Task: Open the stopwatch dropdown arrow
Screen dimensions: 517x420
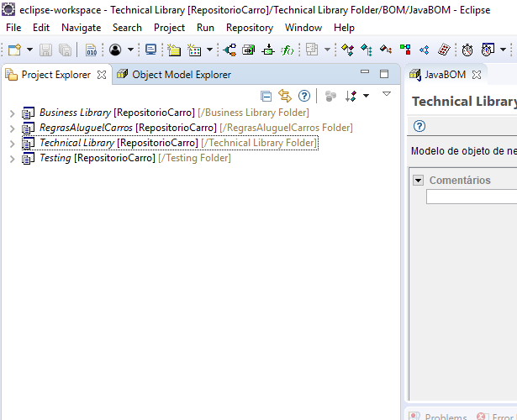Action: [504, 50]
